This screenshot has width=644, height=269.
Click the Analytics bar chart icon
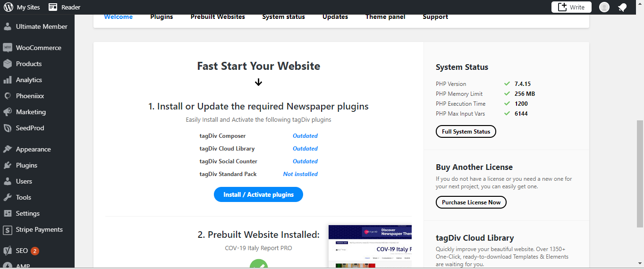(8, 80)
